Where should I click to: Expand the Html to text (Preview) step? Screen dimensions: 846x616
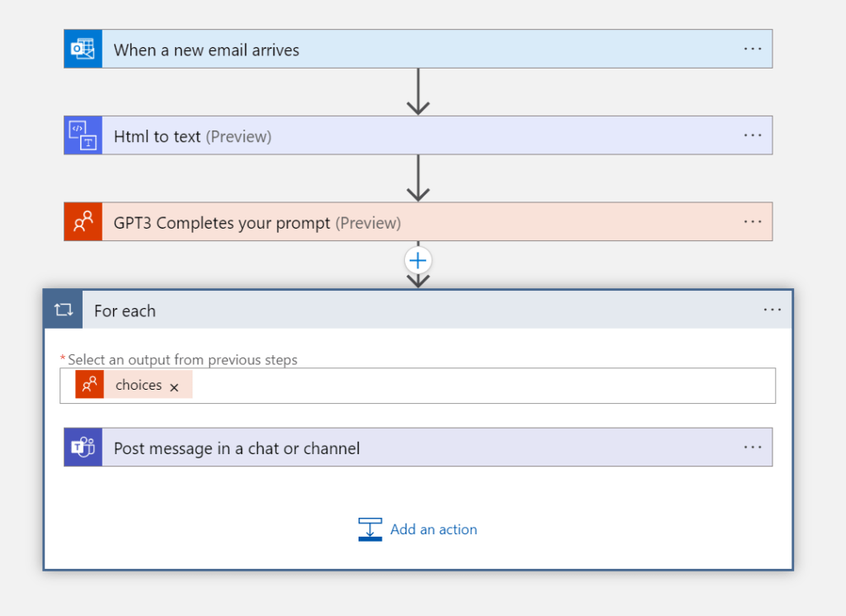click(x=418, y=135)
